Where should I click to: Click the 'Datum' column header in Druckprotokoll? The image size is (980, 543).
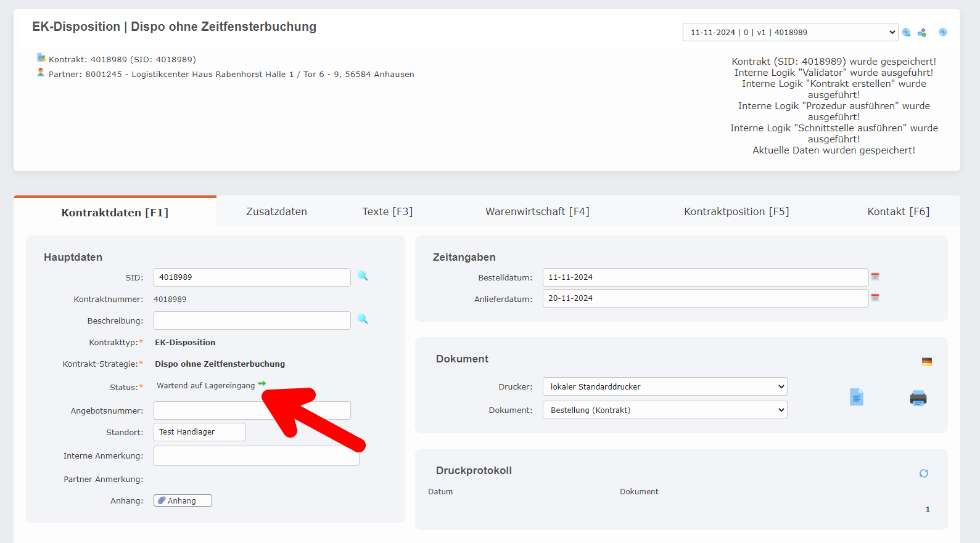(440, 491)
